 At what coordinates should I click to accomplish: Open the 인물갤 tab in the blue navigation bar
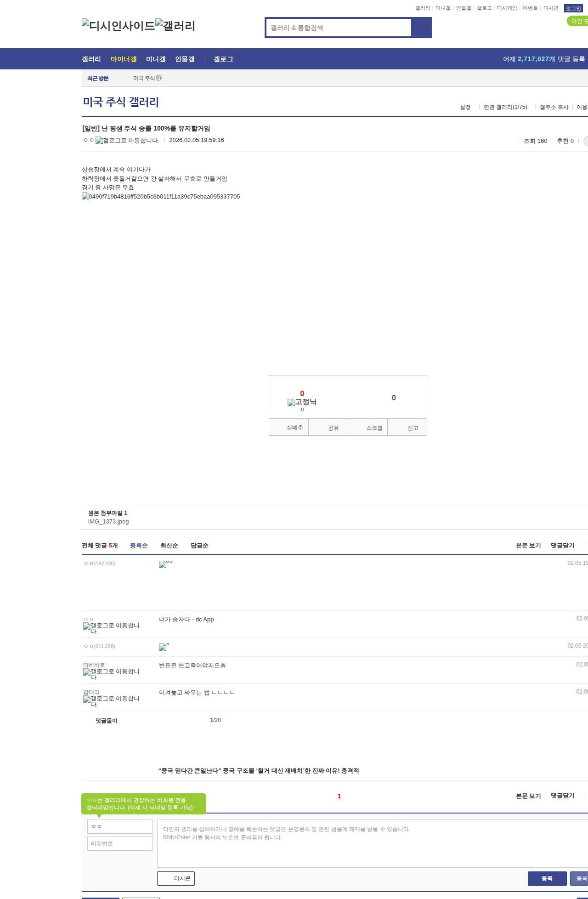tap(185, 59)
